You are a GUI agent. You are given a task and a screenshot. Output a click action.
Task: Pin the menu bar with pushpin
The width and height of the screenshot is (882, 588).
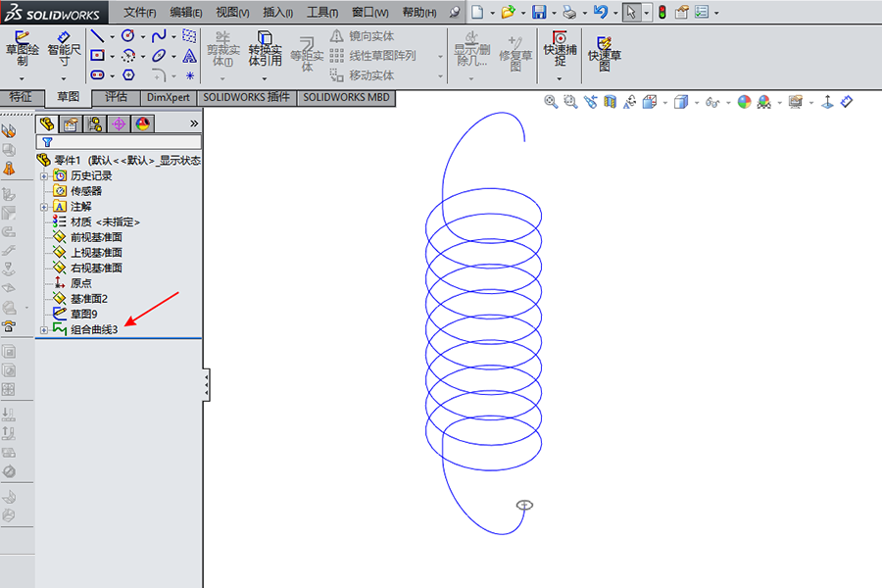tap(455, 12)
